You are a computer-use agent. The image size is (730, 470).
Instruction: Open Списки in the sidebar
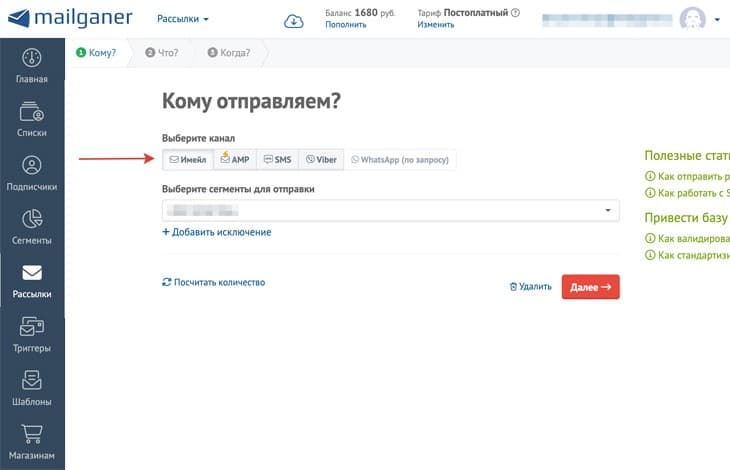point(32,119)
